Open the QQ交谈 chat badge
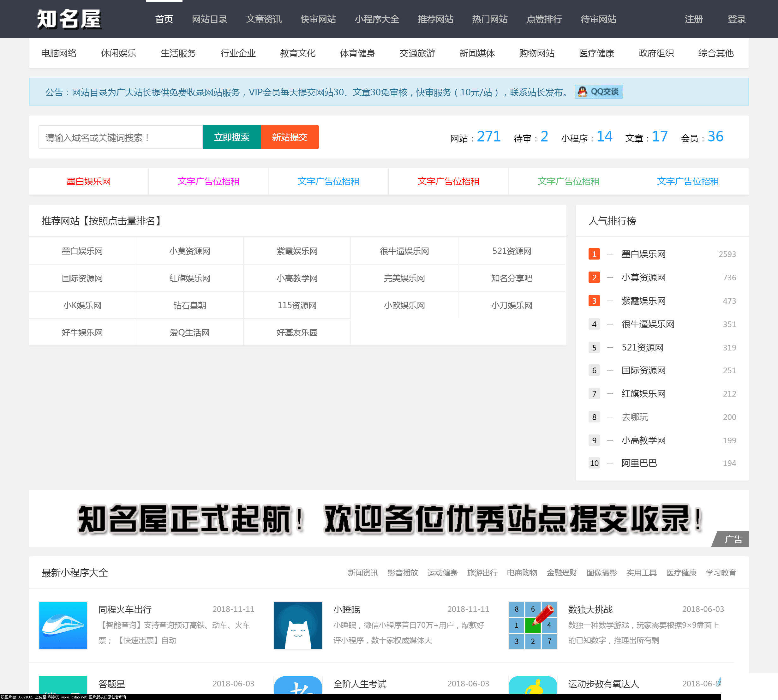The image size is (778, 700). click(x=599, y=92)
